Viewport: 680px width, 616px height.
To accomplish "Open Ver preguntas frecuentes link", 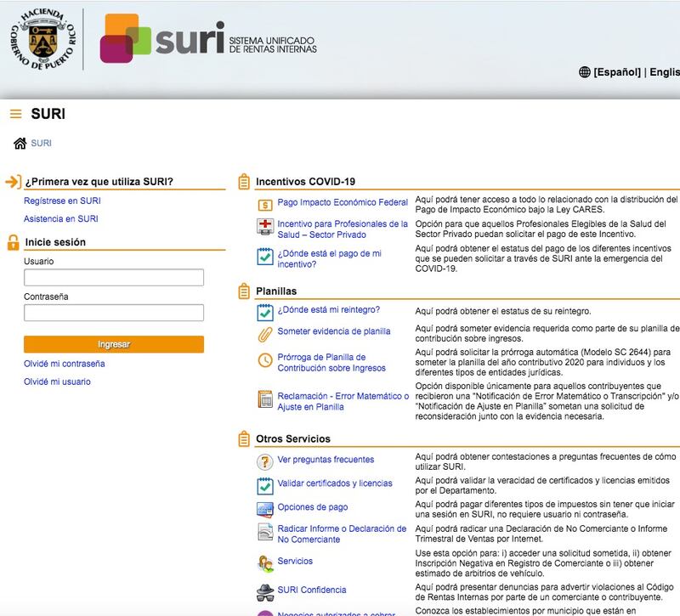I will pyautogui.click(x=326, y=460).
